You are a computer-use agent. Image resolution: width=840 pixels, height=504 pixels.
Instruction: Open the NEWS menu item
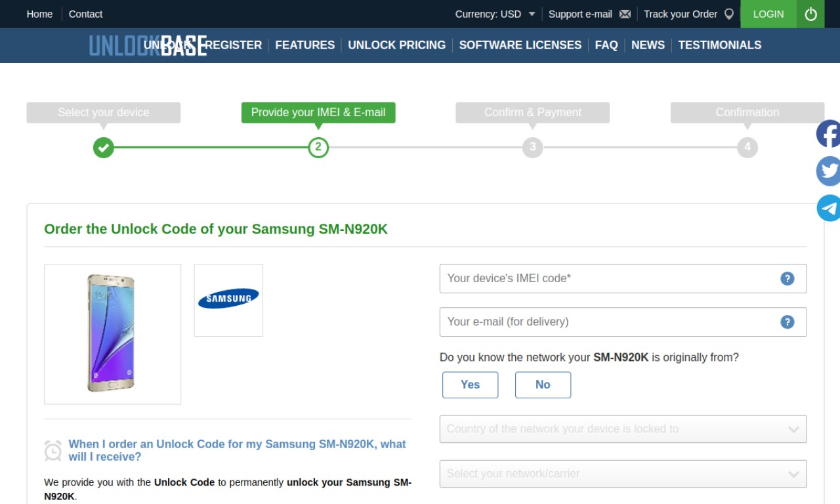(648, 45)
